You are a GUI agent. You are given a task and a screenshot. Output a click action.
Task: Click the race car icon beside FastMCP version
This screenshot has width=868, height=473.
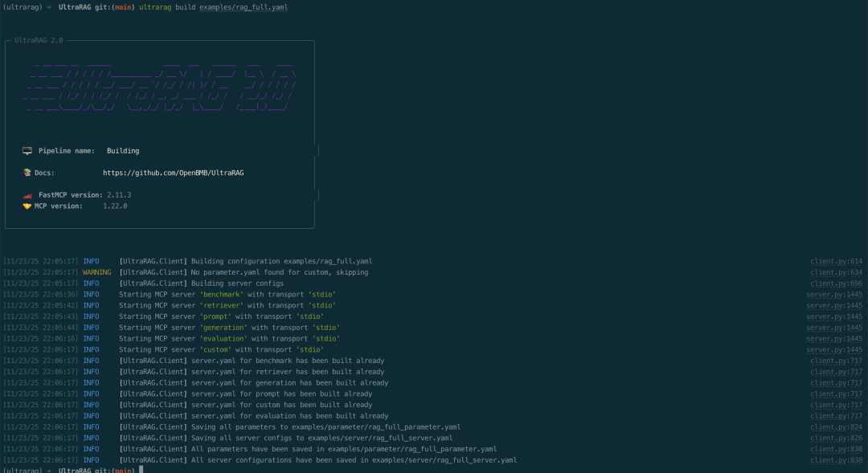27,195
